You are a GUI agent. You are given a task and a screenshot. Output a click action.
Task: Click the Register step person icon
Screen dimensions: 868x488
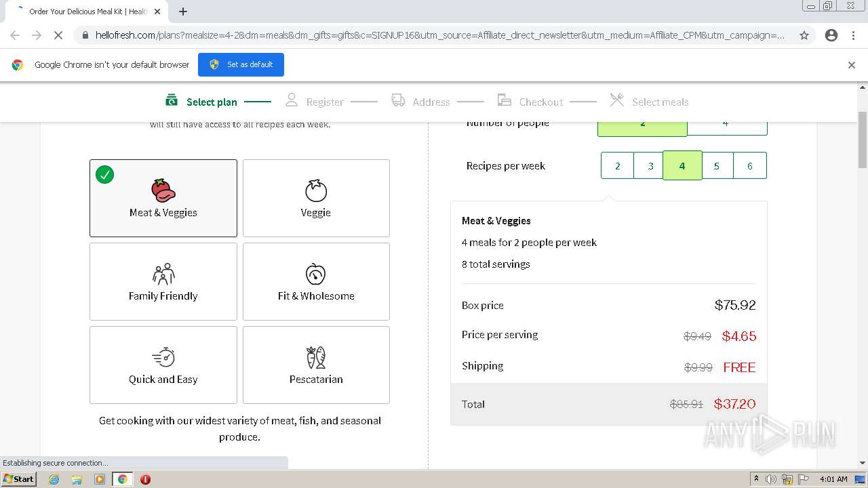[x=291, y=100]
